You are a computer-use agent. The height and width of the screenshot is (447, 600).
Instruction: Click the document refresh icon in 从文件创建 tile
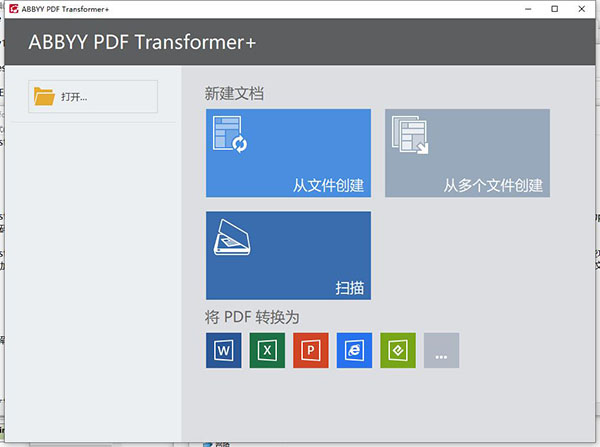[x=230, y=134]
